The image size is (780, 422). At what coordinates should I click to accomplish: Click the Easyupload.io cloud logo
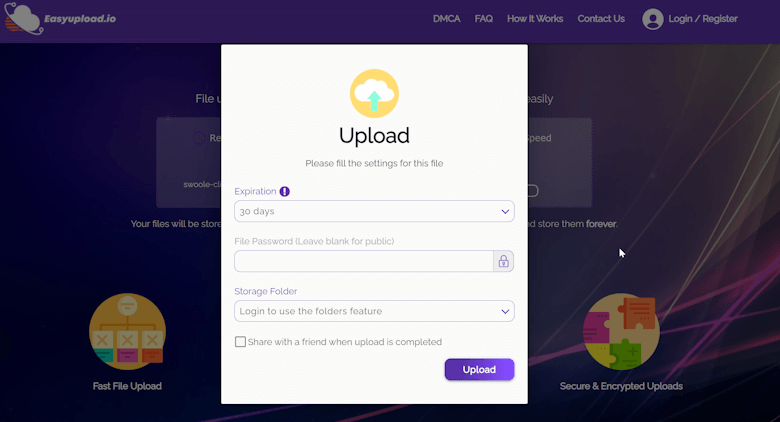tap(23, 18)
